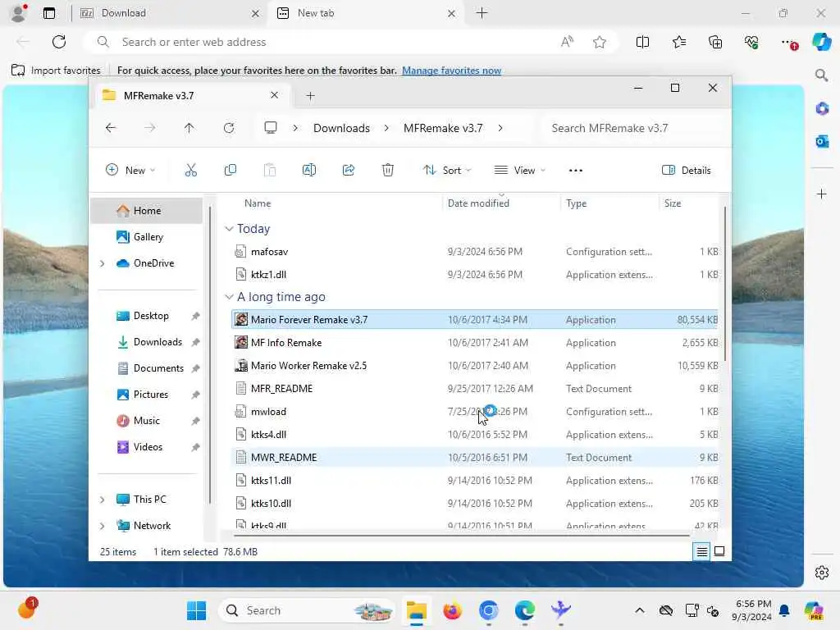This screenshot has height=630, width=840.
Task: Switch to large thumbnails view icon in status bar
Action: (x=719, y=551)
